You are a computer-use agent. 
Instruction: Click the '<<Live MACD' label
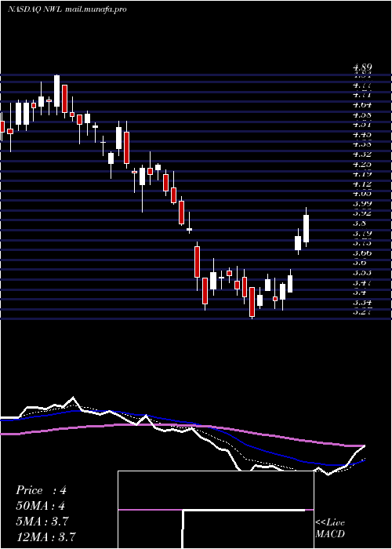[x=330, y=529]
